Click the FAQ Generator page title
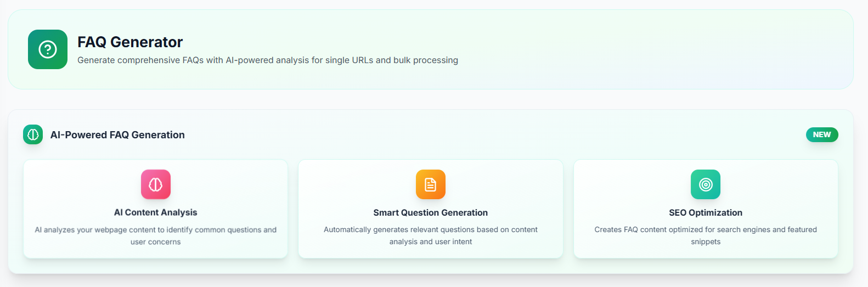The height and width of the screenshot is (287, 868). (130, 42)
